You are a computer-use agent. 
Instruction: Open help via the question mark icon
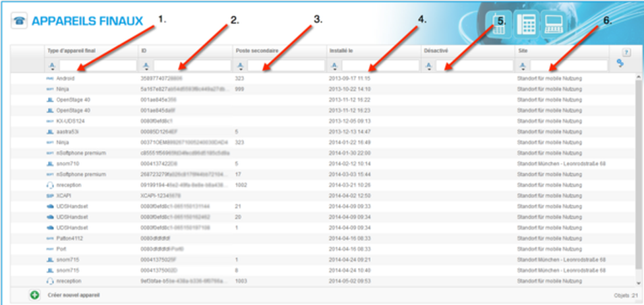[x=626, y=52]
